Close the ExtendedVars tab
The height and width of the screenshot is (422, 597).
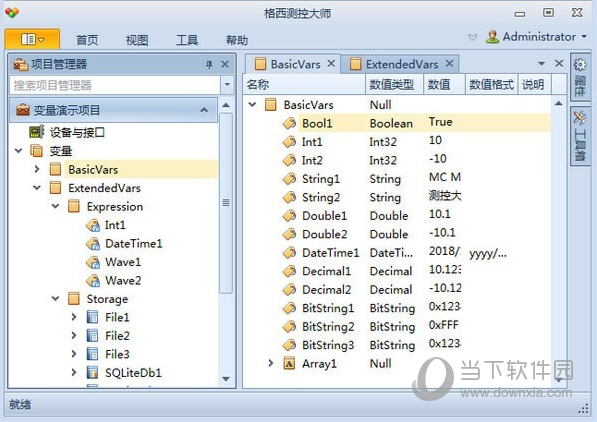click(x=450, y=64)
